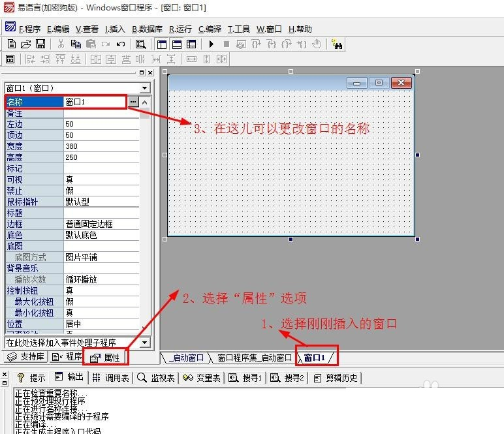Open the event handler subroutine dropdown arrow
Image resolution: width=504 pixels, height=434 pixels.
145,343
